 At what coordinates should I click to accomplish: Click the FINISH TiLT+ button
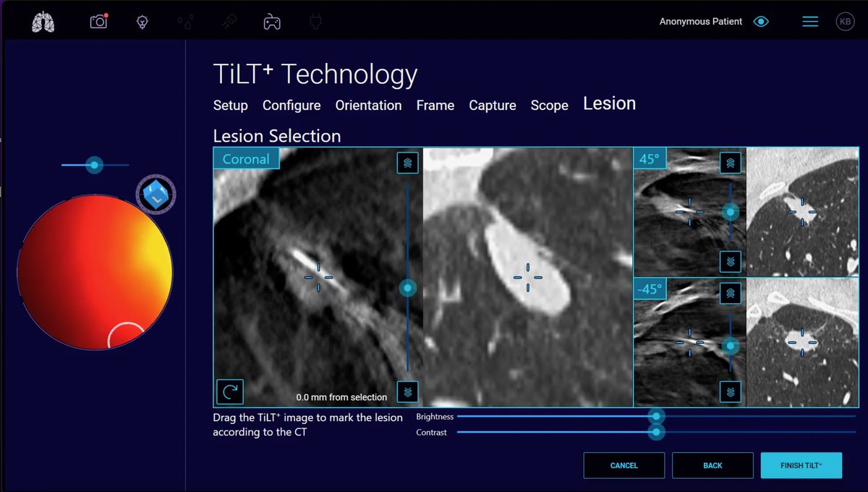tap(801, 465)
